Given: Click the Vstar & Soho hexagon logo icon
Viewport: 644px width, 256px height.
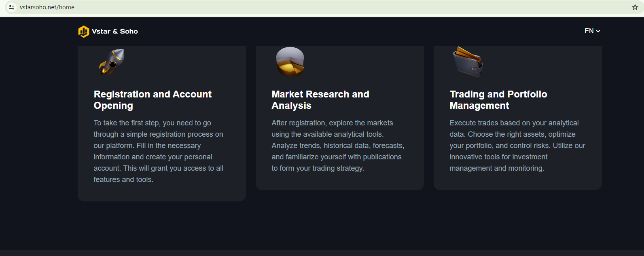Looking at the screenshot, I should [x=83, y=32].
